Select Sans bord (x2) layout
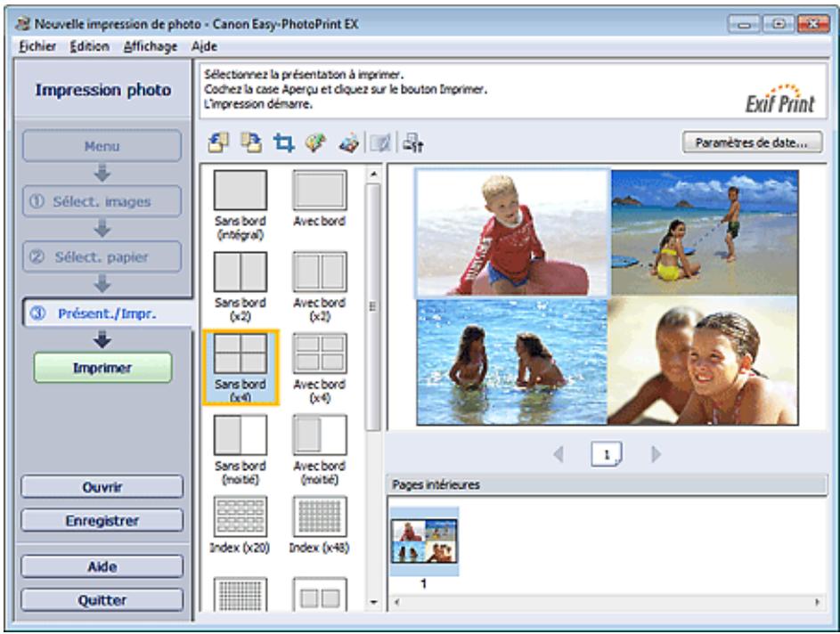 (241, 287)
